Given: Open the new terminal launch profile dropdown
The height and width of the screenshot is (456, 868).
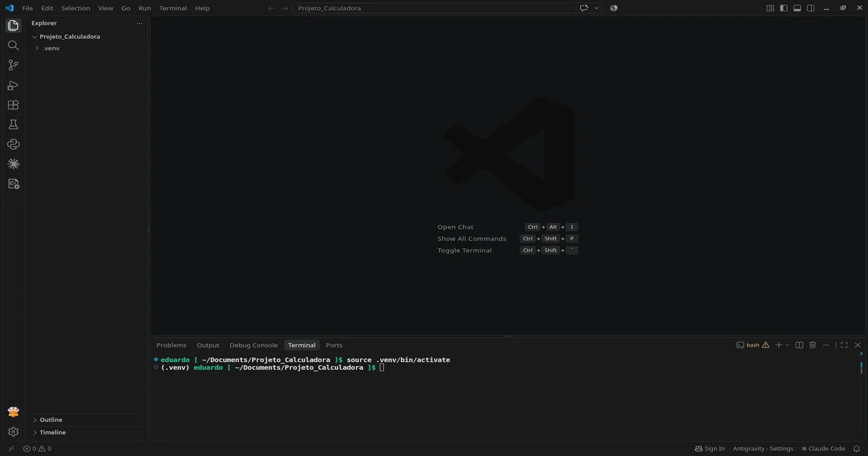Looking at the screenshot, I should (x=788, y=345).
